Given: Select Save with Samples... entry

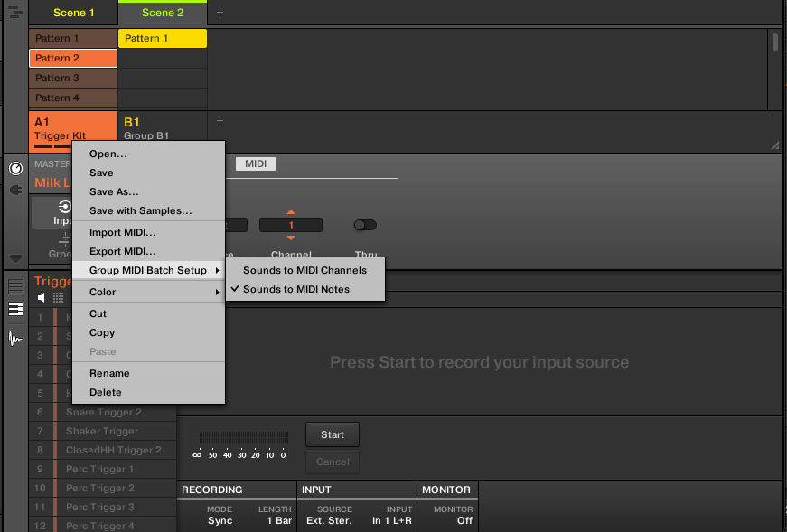Looking at the screenshot, I should [x=140, y=210].
